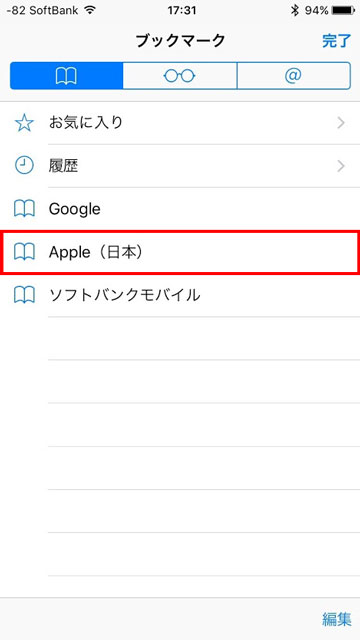The width and height of the screenshot is (360, 640).
Task: Expand the お気に入り chevron arrow
Action: [341, 123]
